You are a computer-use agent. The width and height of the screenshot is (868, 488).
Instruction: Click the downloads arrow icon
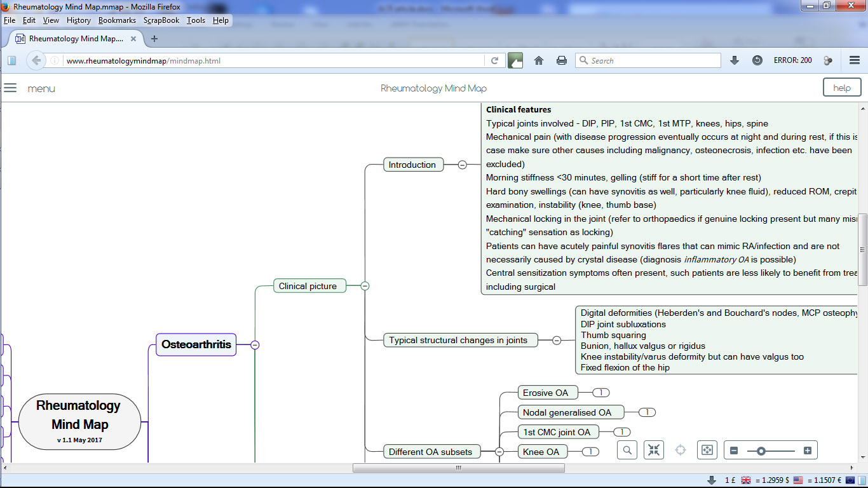[x=735, y=60]
